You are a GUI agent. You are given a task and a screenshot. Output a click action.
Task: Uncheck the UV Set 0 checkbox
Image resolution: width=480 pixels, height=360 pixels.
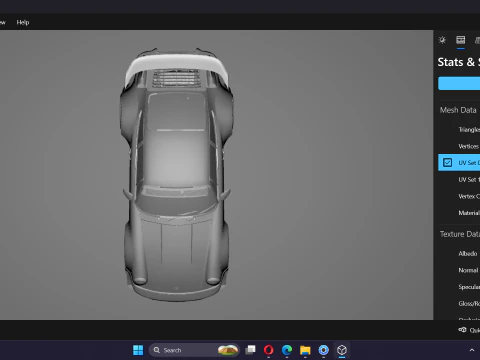(x=447, y=162)
